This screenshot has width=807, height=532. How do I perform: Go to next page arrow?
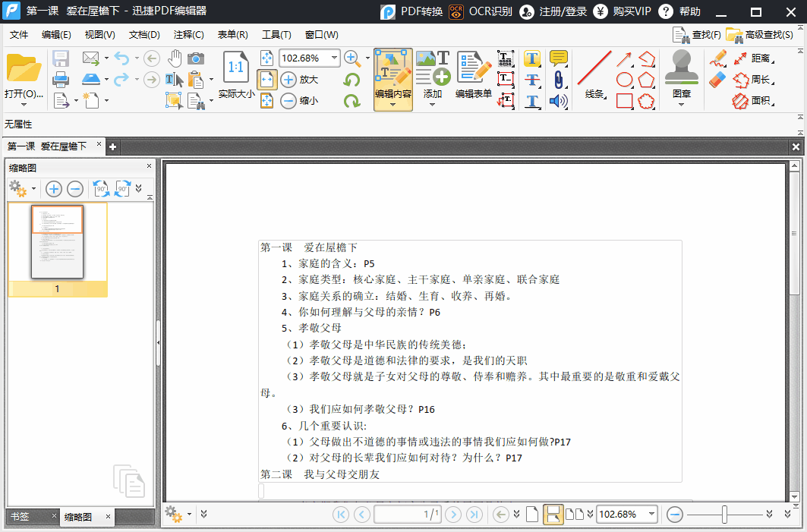click(453, 514)
